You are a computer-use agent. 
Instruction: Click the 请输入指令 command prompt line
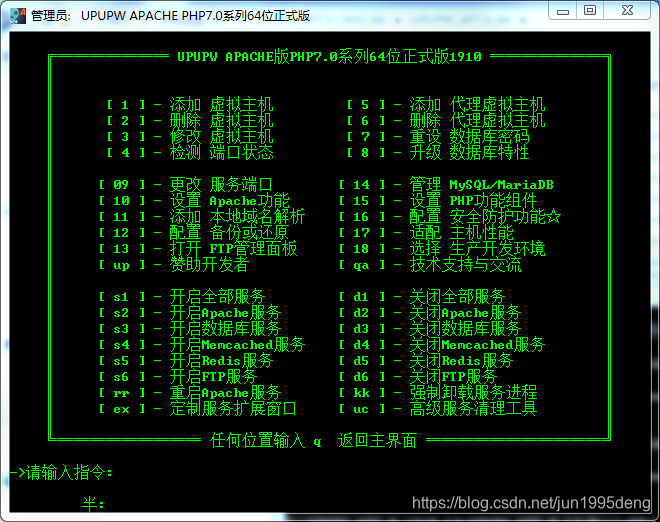pyautogui.click(x=61, y=472)
